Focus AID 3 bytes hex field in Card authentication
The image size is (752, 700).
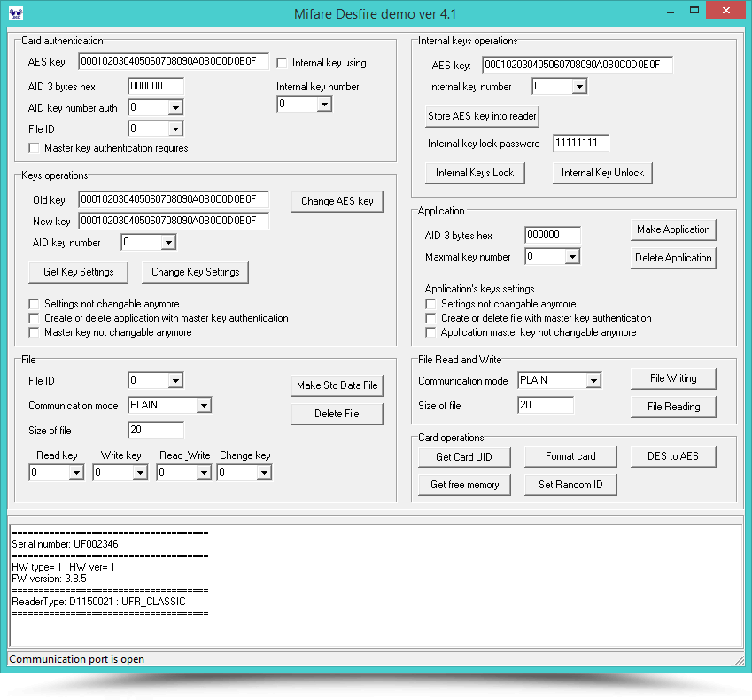156,86
